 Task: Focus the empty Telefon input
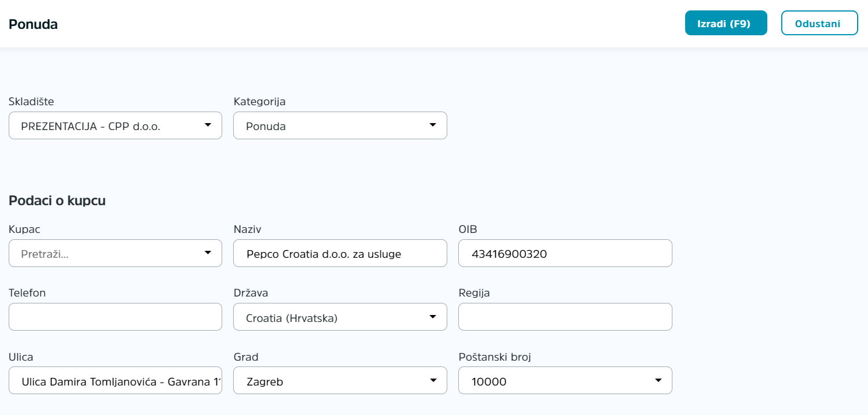(115, 317)
